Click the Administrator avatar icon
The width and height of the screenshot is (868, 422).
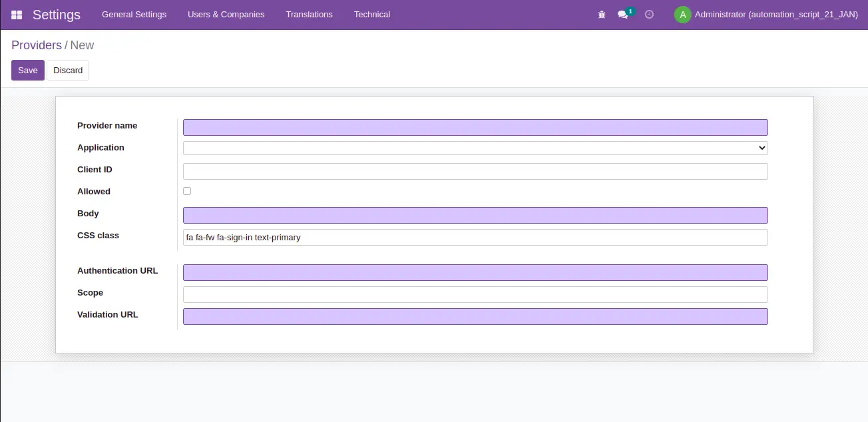click(682, 15)
